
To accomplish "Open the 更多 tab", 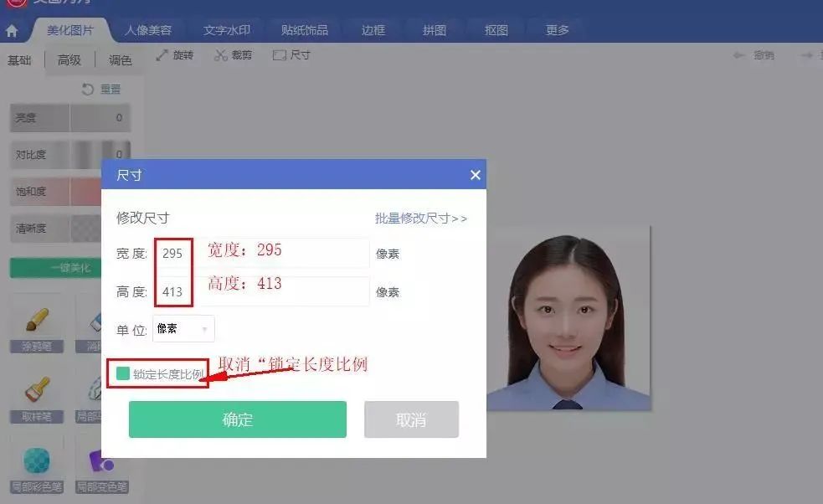I will coord(558,30).
